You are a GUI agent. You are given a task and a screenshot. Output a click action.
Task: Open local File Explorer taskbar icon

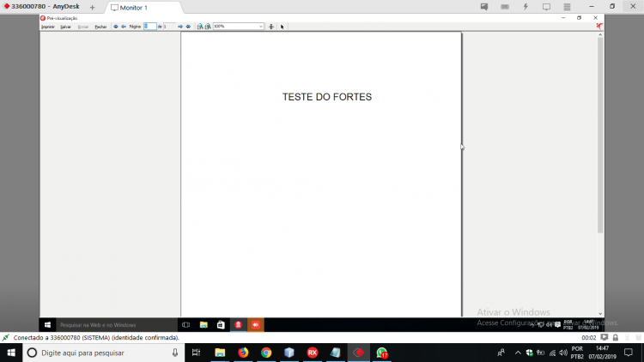point(220,353)
